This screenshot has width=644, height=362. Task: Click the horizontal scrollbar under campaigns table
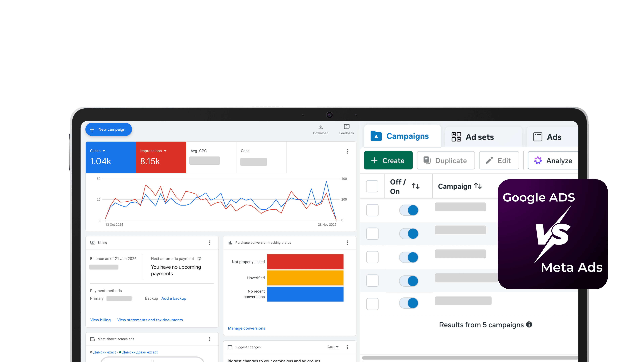click(x=470, y=358)
